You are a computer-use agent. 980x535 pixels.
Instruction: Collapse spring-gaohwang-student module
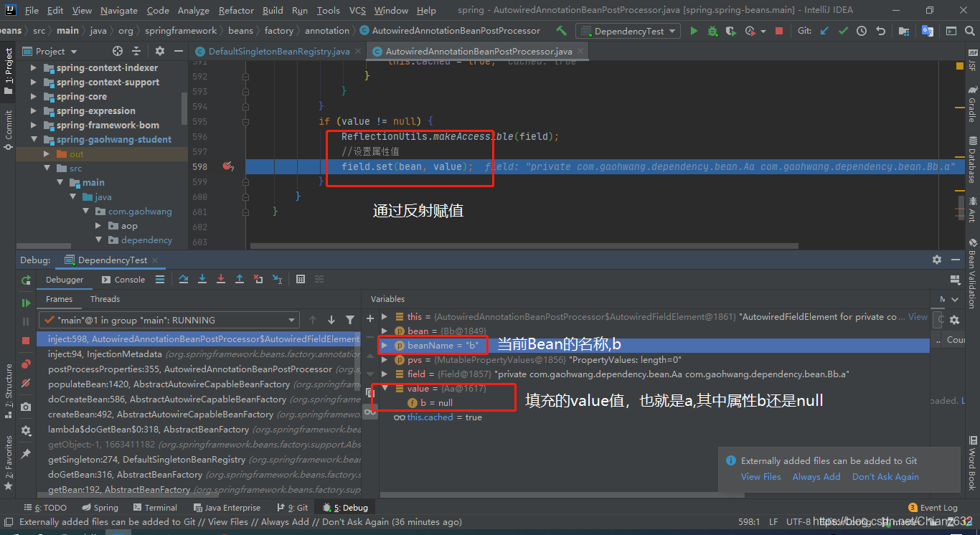click(x=33, y=139)
